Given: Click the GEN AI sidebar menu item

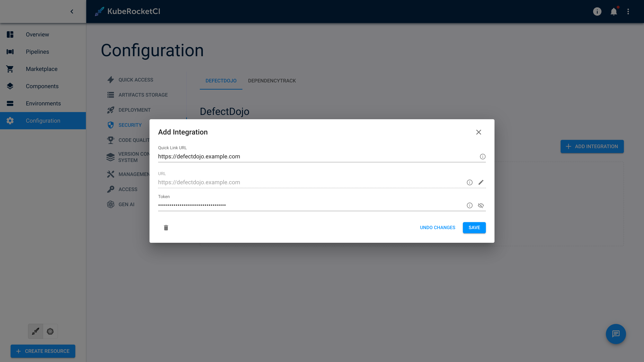Looking at the screenshot, I should pyautogui.click(x=126, y=204).
